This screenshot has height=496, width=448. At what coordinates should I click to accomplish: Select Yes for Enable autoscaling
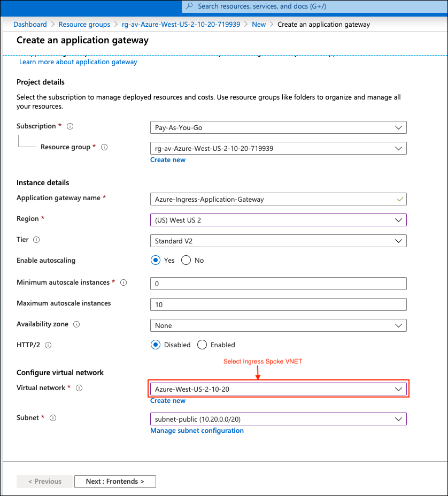click(156, 260)
